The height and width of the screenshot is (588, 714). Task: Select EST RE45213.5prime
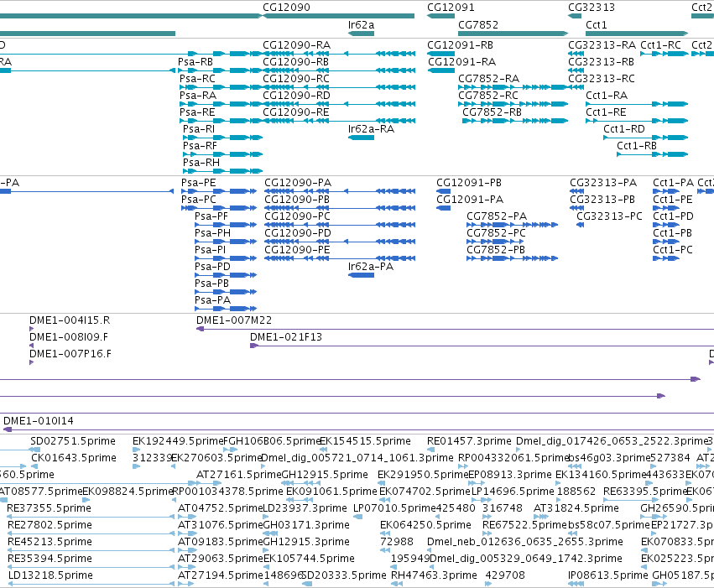50,542
